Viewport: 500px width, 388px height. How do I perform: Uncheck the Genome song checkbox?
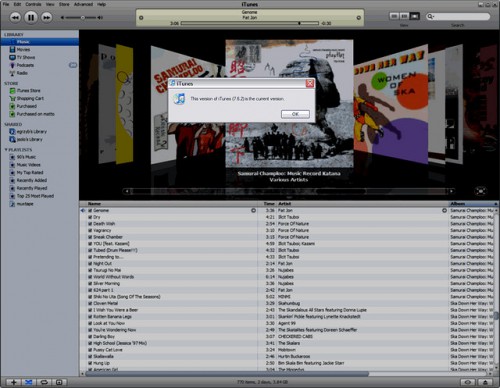[90, 211]
